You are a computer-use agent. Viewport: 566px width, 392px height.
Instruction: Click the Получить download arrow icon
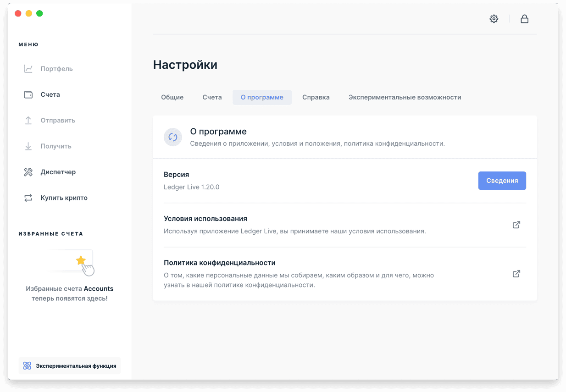click(28, 146)
